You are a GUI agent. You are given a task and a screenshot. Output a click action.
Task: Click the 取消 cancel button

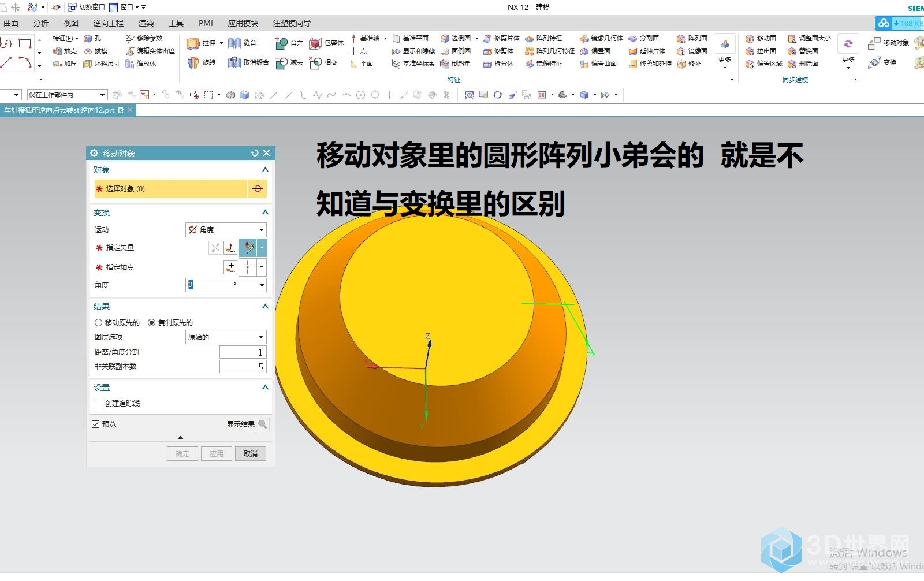tap(251, 454)
